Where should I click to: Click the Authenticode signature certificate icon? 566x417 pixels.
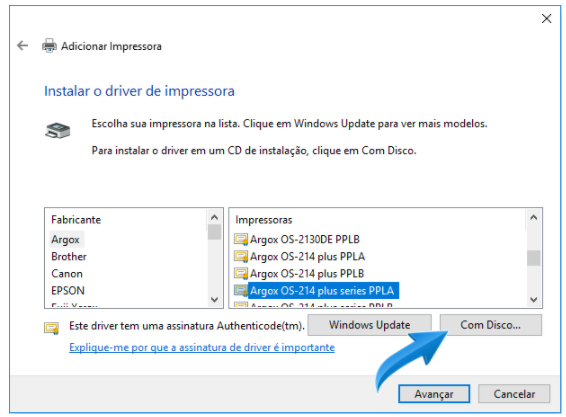[51, 328]
